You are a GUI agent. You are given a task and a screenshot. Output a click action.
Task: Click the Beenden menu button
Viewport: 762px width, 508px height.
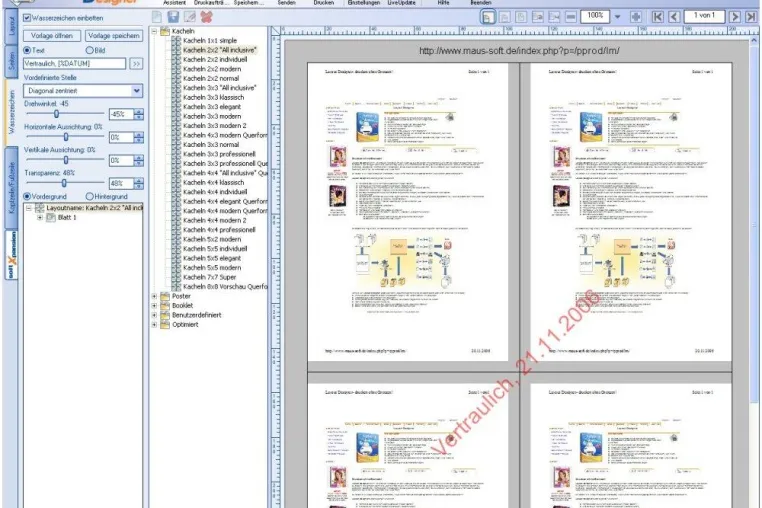tap(481, 2)
